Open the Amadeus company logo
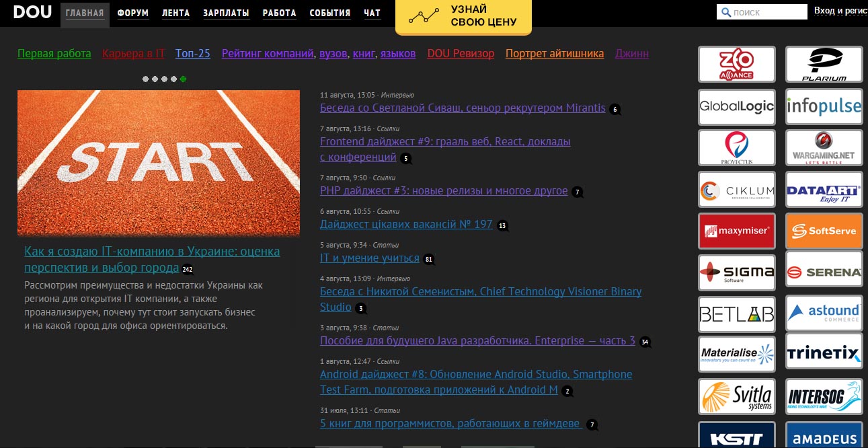868x448 pixels. coord(824,435)
